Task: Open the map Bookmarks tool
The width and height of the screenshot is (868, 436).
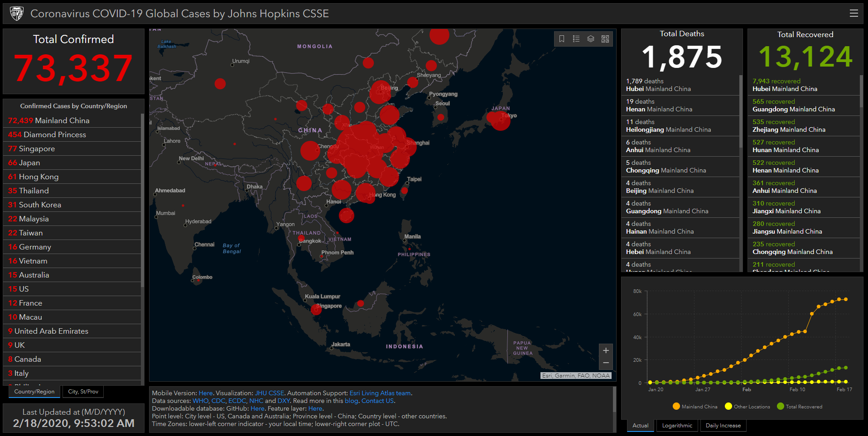Action: coord(562,39)
